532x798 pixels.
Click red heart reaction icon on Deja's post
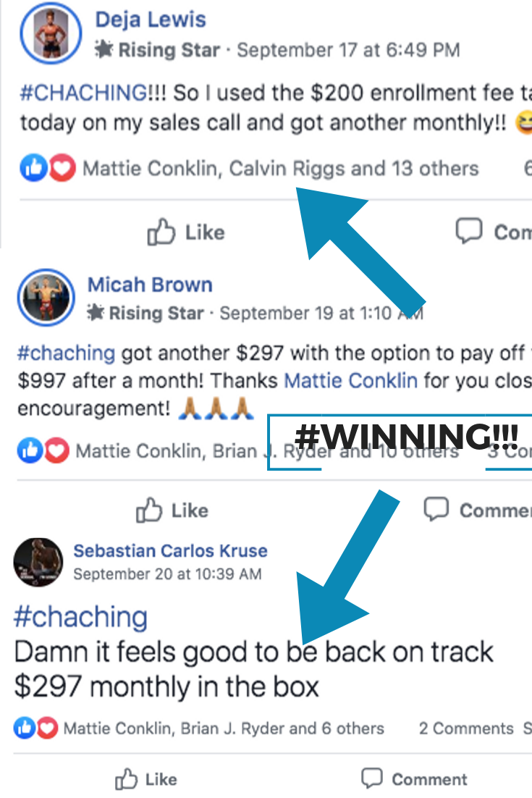coord(62,167)
